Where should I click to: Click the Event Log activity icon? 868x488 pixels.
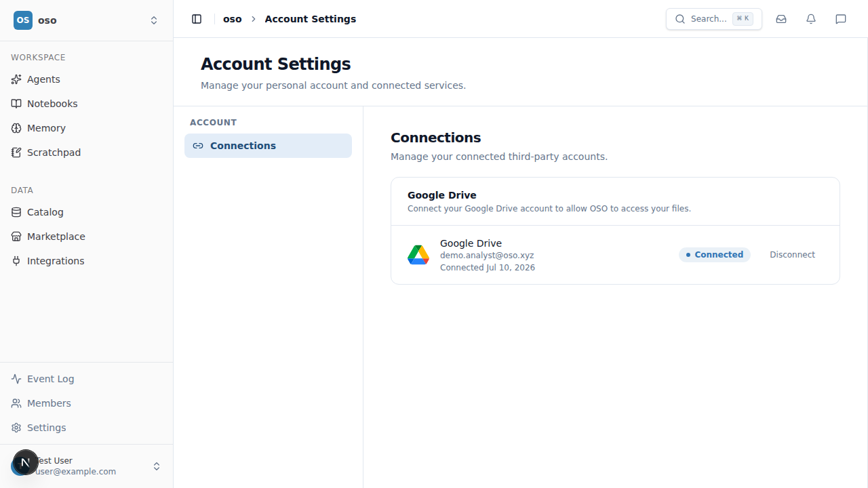click(16, 379)
